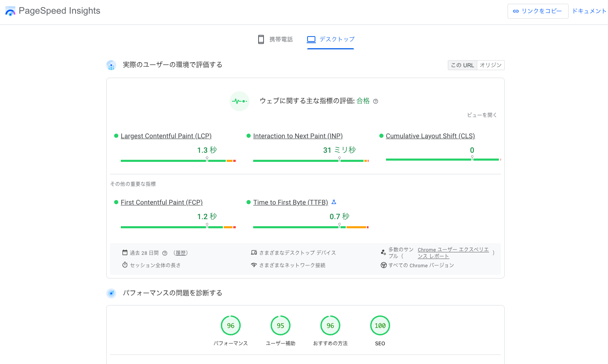
Task: Open the ドキュメント link
Action: 589,11
